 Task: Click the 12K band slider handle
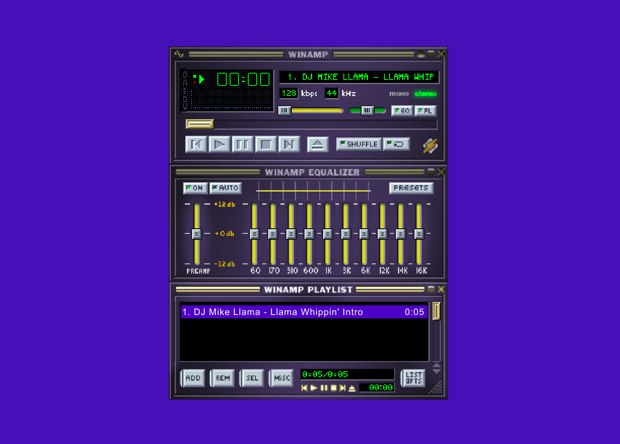click(x=382, y=234)
